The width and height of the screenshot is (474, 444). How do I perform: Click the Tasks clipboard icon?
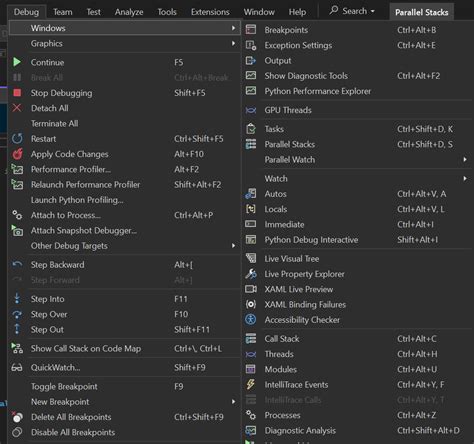coord(251,129)
